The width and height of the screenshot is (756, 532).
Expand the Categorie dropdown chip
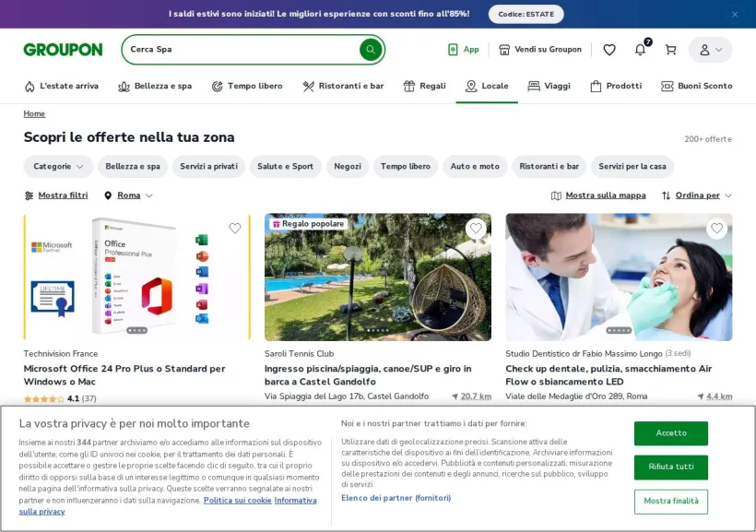point(58,166)
